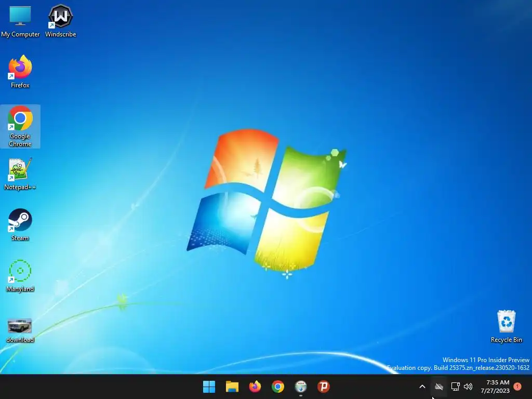This screenshot has width=532, height=399.
Task: Select the My Computer desktop icon
Action: (x=20, y=21)
